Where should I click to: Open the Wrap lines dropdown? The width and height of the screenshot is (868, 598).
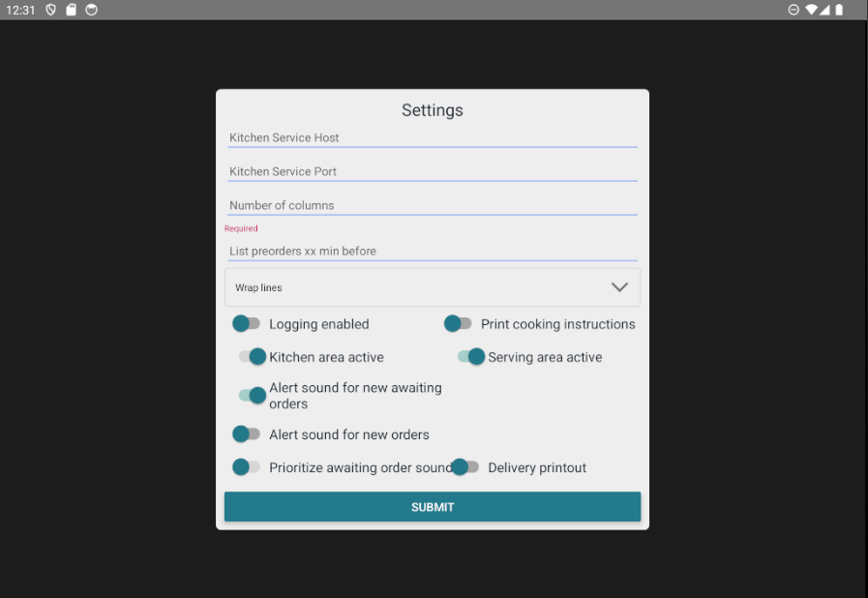432,287
